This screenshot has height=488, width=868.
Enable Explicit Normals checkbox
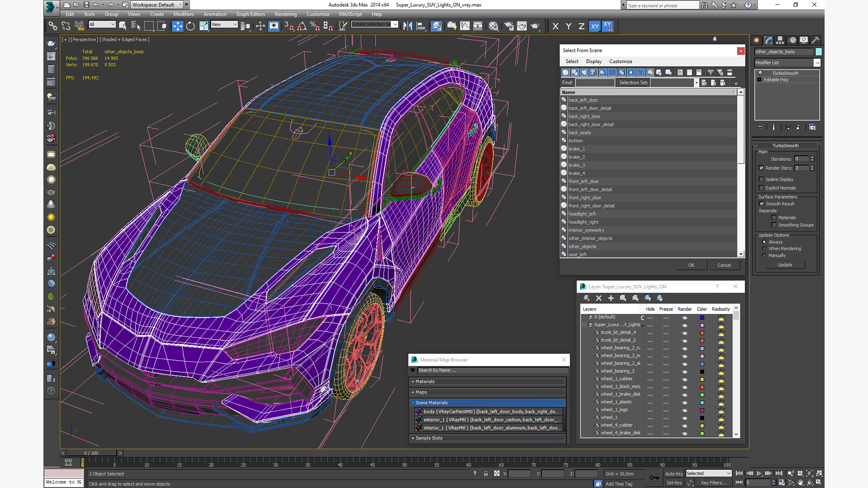tap(761, 188)
